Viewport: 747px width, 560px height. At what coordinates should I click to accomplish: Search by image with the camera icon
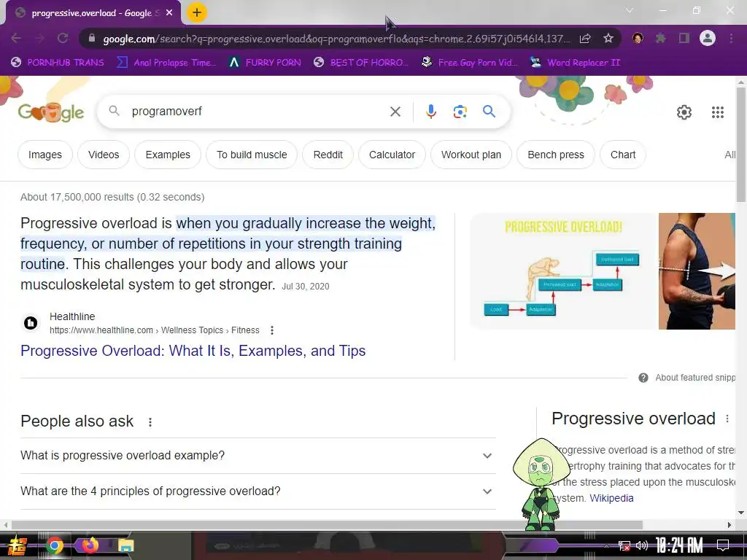pyautogui.click(x=460, y=112)
